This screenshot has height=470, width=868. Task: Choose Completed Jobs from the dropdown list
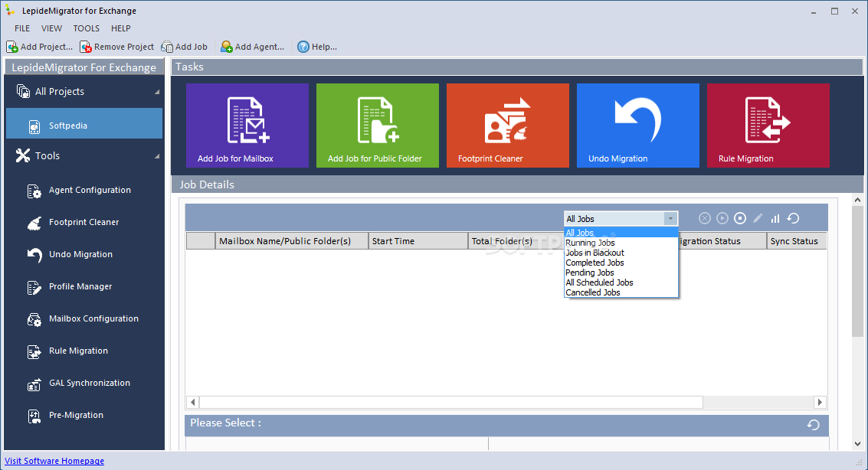click(x=621, y=263)
